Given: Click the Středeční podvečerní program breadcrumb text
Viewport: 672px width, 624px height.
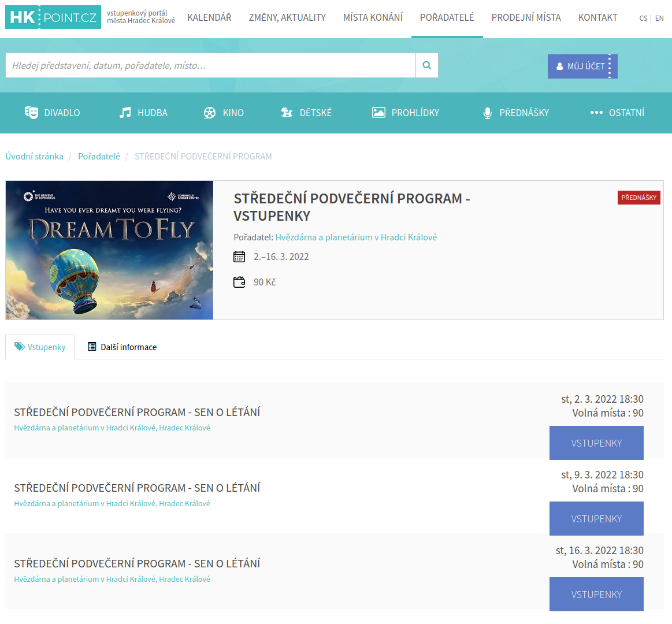Looking at the screenshot, I should click(203, 157).
